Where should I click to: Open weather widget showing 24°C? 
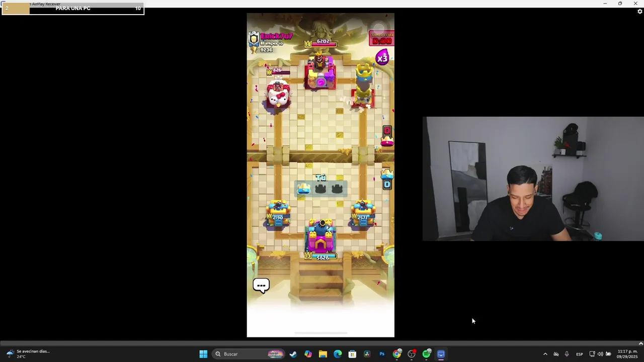coord(28,354)
